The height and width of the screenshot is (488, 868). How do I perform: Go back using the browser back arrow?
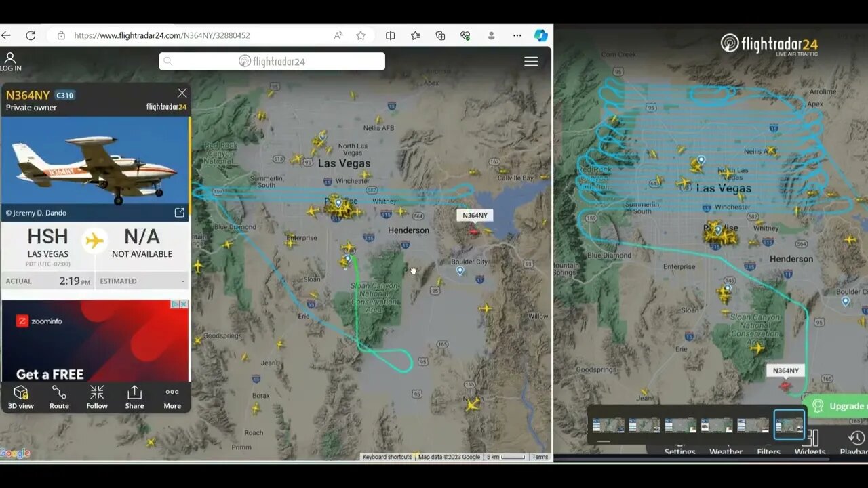click(5, 35)
